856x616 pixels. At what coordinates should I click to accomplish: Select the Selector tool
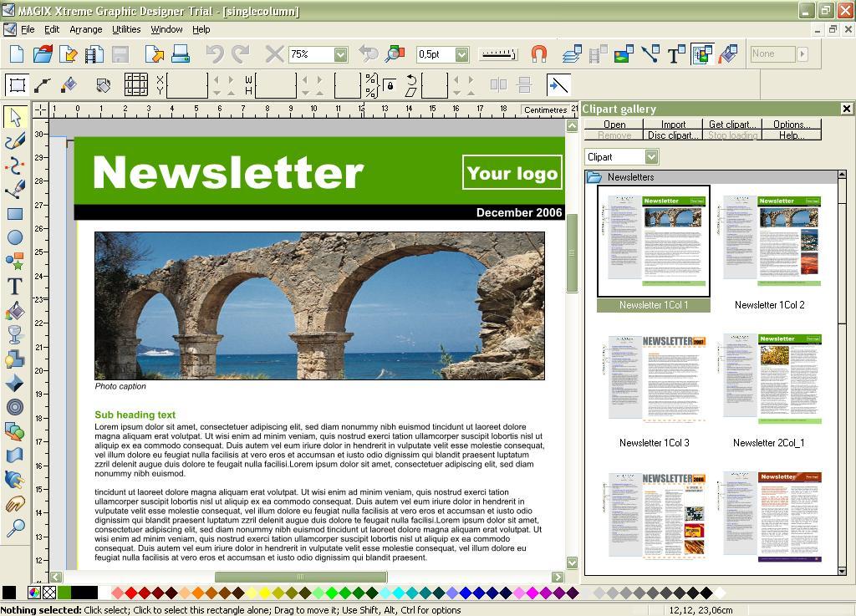click(14, 118)
